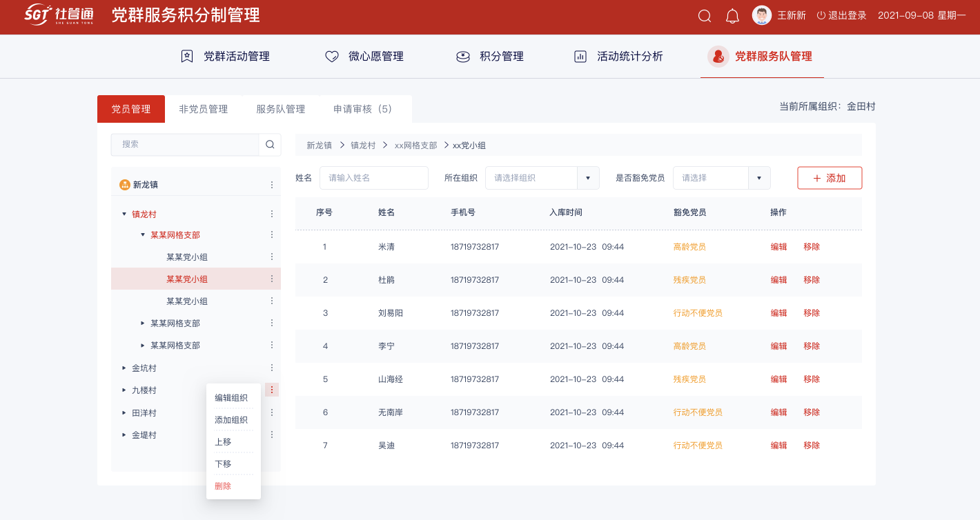
Task: Open 积分管理 navigation item
Action: click(x=490, y=57)
